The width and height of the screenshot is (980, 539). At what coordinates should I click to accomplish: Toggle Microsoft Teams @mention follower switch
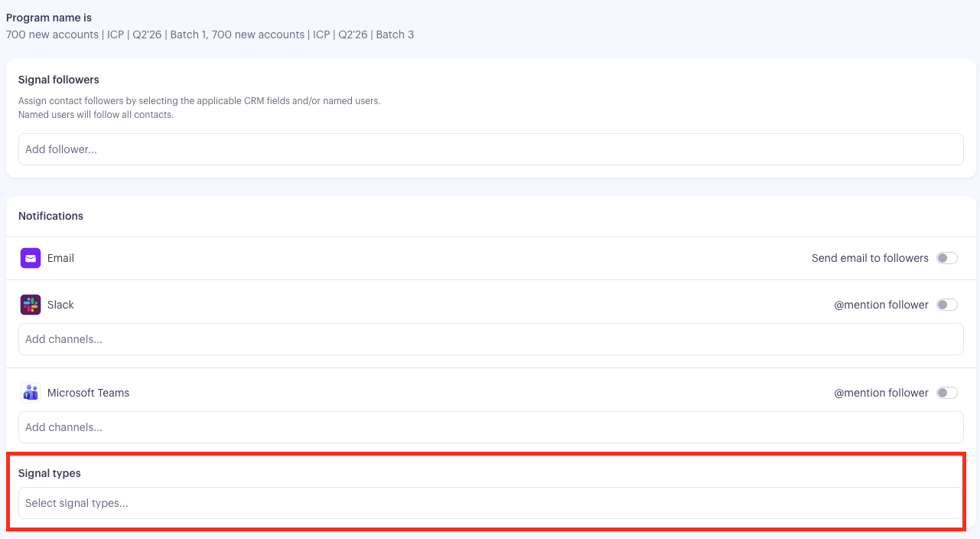[947, 393]
